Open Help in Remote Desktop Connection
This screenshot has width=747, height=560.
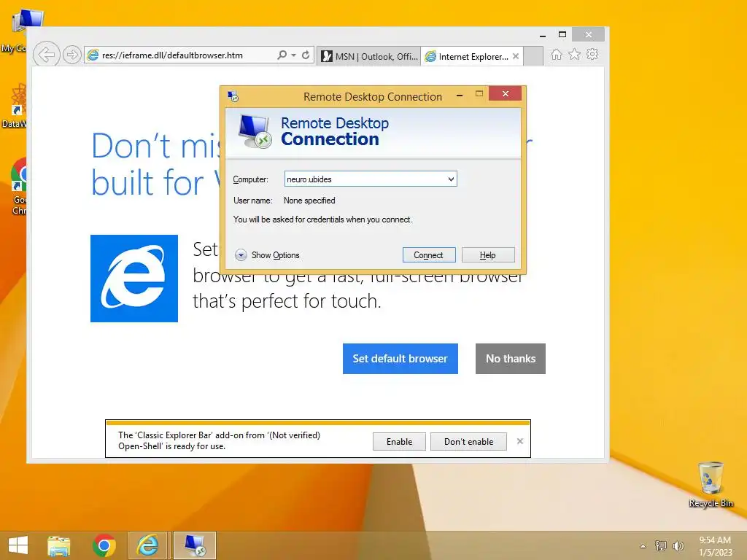[x=488, y=254]
